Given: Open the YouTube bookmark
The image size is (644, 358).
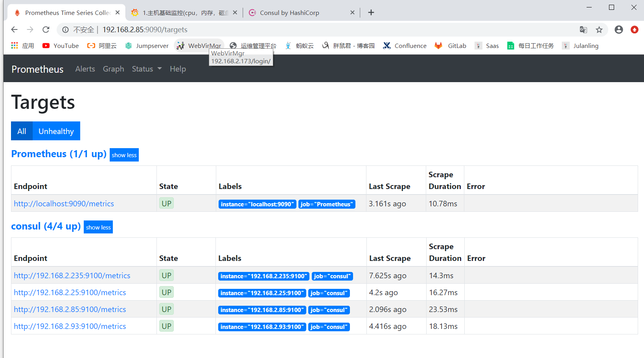Looking at the screenshot, I should tap(61, 46).
